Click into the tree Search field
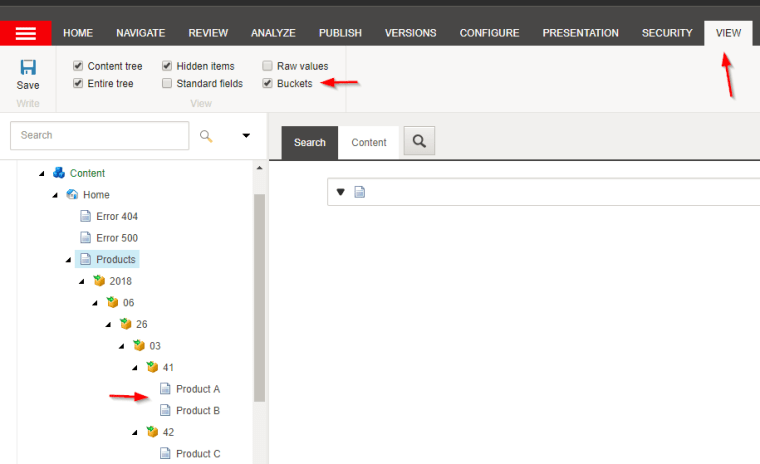This screenshot has height=464, width=760. coord(100,135)
